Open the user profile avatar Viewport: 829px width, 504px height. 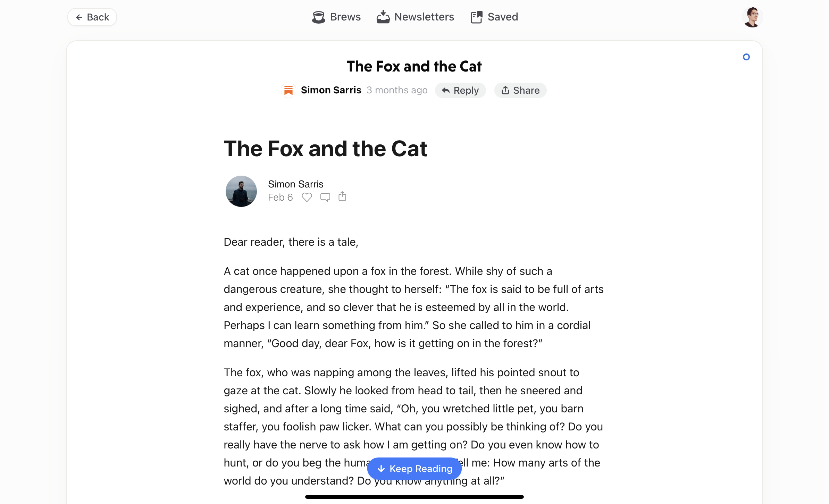(752, 17)
